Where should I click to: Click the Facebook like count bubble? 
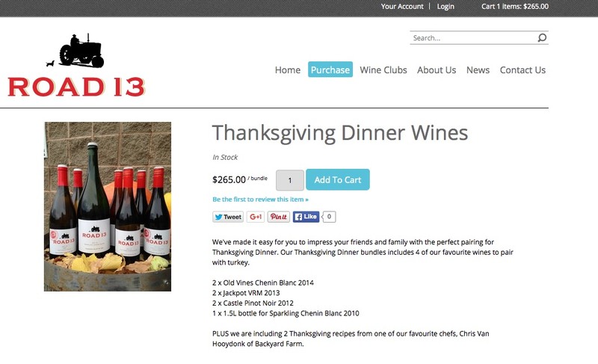click(329, 217)
